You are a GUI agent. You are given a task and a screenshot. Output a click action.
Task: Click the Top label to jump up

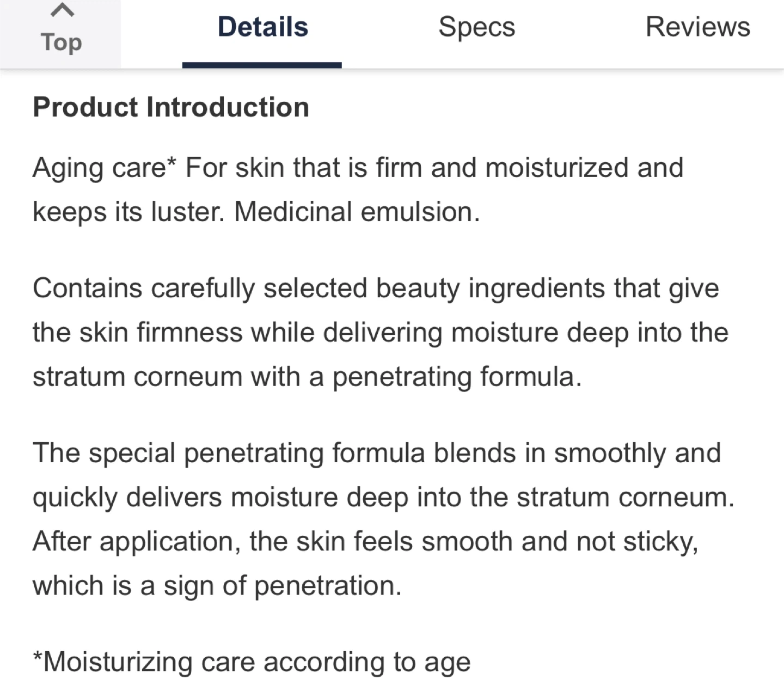point(61,42)
